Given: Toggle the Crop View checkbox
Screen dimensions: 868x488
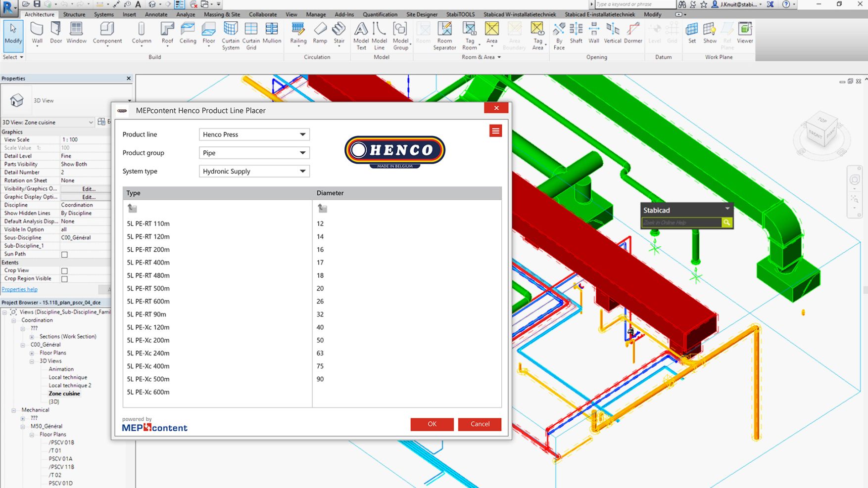Looking at the screenshot, I should 64,271.
